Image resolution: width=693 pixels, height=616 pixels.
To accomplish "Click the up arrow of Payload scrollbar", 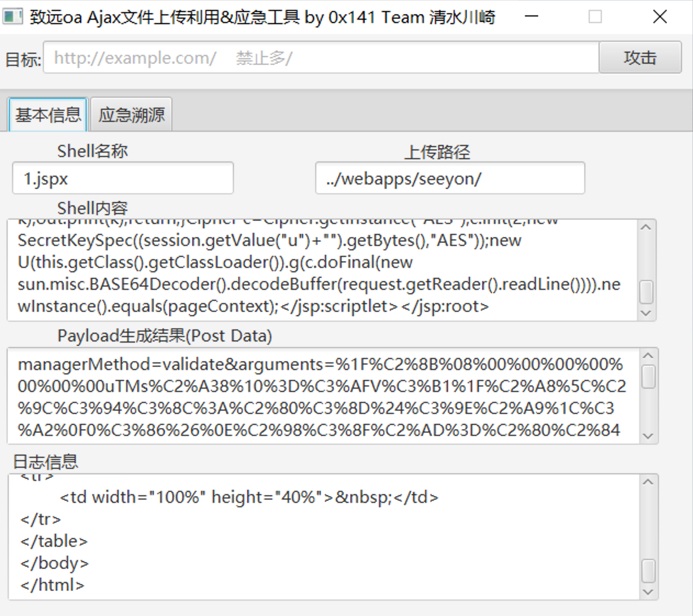I will click(649, 356).
